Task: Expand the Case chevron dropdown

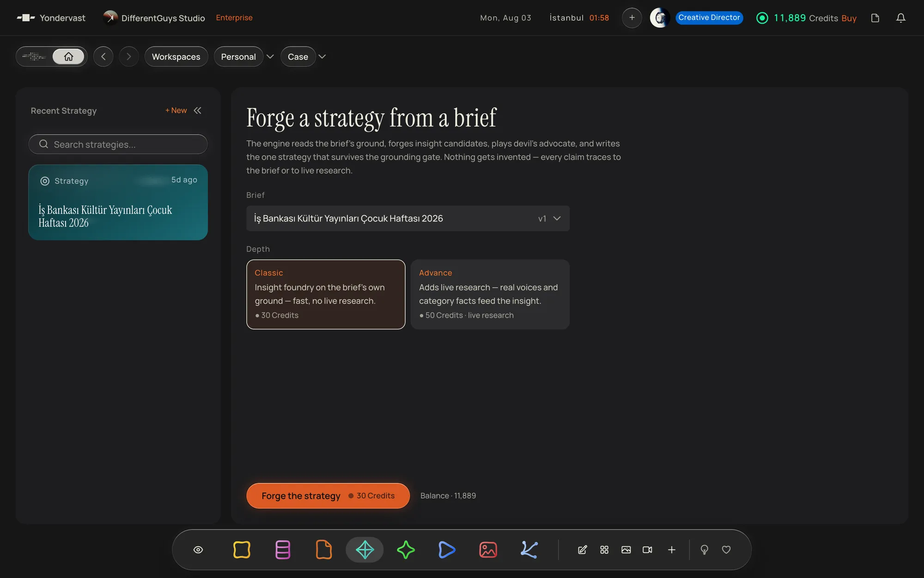Action: [x=322, y=56]
